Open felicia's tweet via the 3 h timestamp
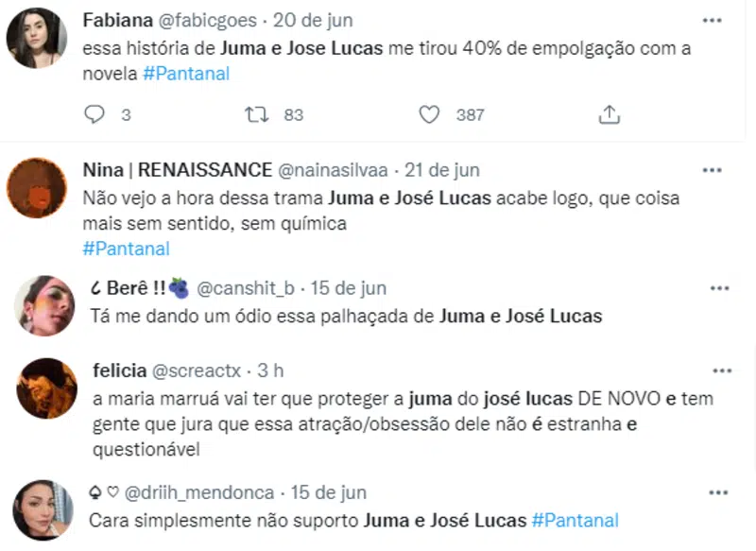The width and height of the screenshot is (756, 551). click(x=269, y=370)
